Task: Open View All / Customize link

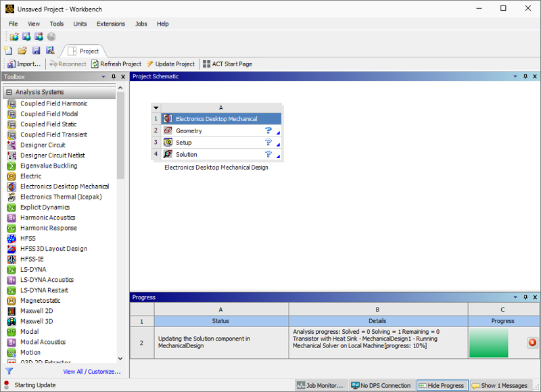Action: click(x=91, y=372)
